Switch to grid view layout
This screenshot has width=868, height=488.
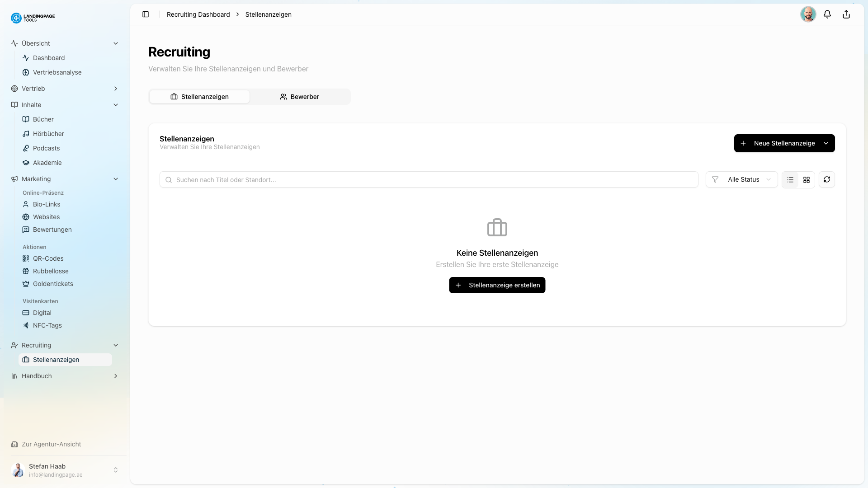coord(807,179)
